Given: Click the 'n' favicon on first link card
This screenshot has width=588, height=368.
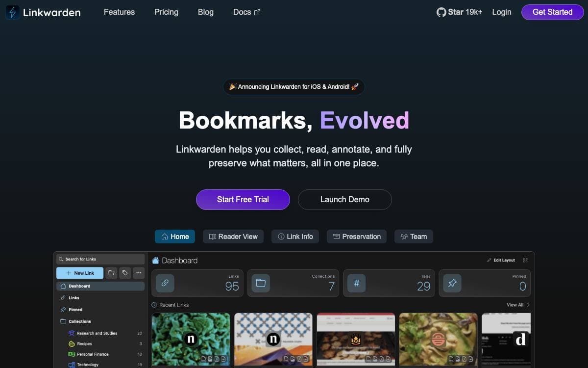Looking at the screenshot, I should pos(191,339).
